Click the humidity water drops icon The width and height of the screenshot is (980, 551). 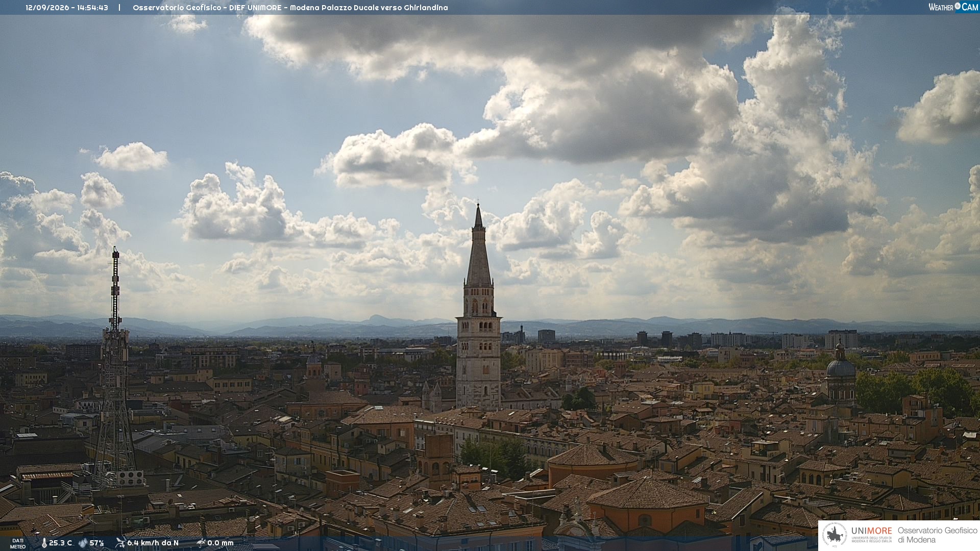point(83,543)
